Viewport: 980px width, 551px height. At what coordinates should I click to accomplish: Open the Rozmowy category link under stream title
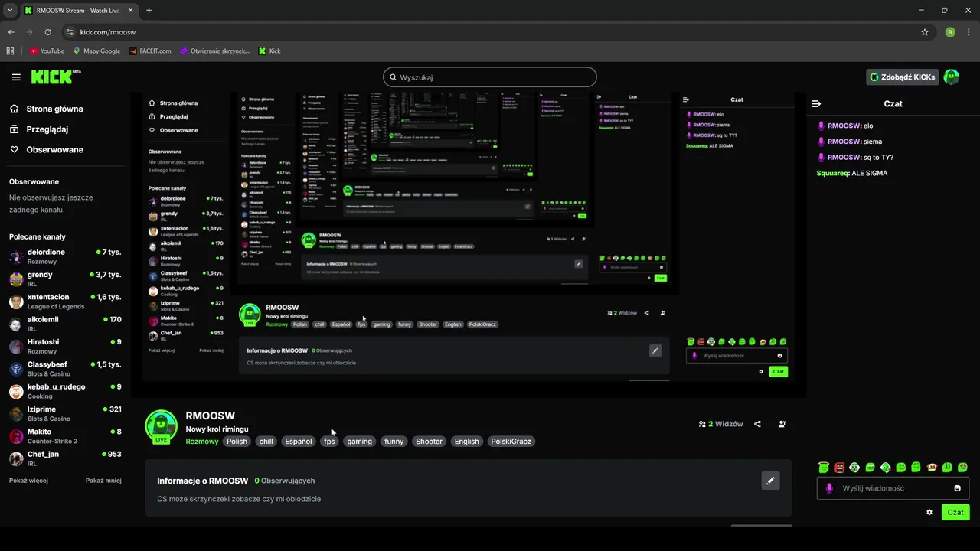(202, 442)
